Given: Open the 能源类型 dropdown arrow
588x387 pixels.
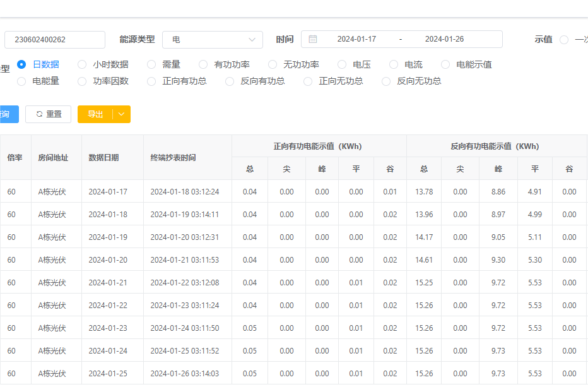Looking at the screenshot, I should point(252,39).
